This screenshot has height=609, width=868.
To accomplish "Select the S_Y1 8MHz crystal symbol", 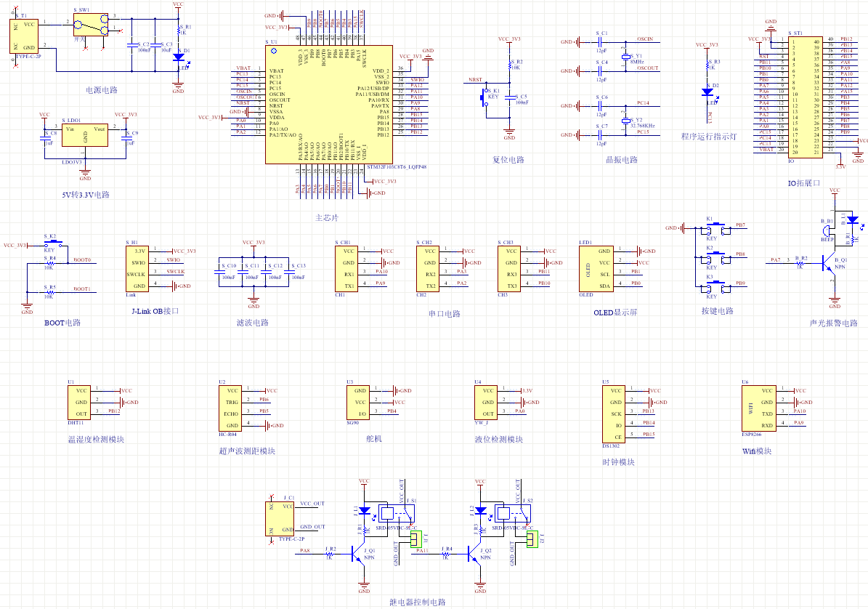I will pyautogui.click(x=625, y=57).
